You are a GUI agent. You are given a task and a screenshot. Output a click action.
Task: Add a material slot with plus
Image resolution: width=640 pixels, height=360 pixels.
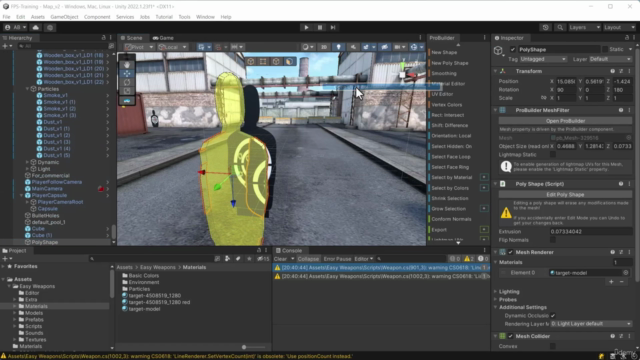point(611,282)
